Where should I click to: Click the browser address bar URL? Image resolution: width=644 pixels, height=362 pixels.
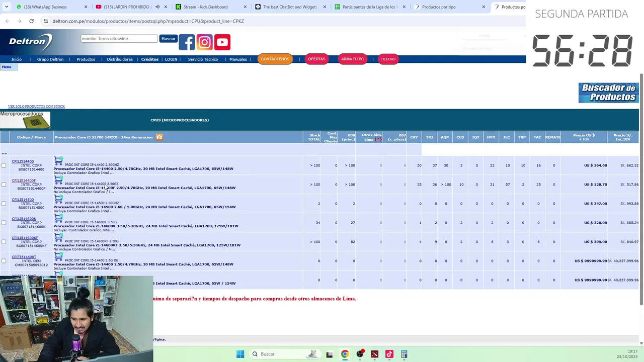pyautogui.click(x=148, y=21)
